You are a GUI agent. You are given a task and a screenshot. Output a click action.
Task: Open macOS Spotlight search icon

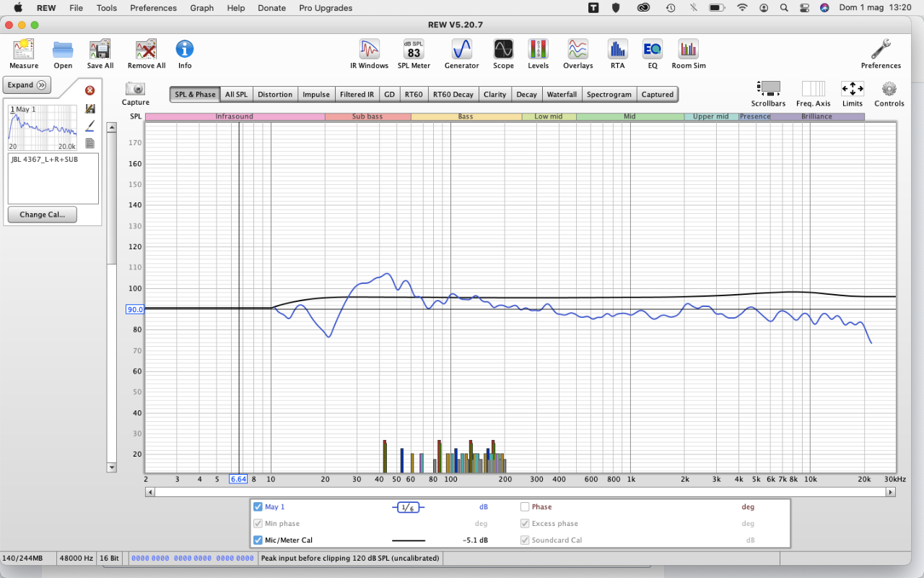784,8
